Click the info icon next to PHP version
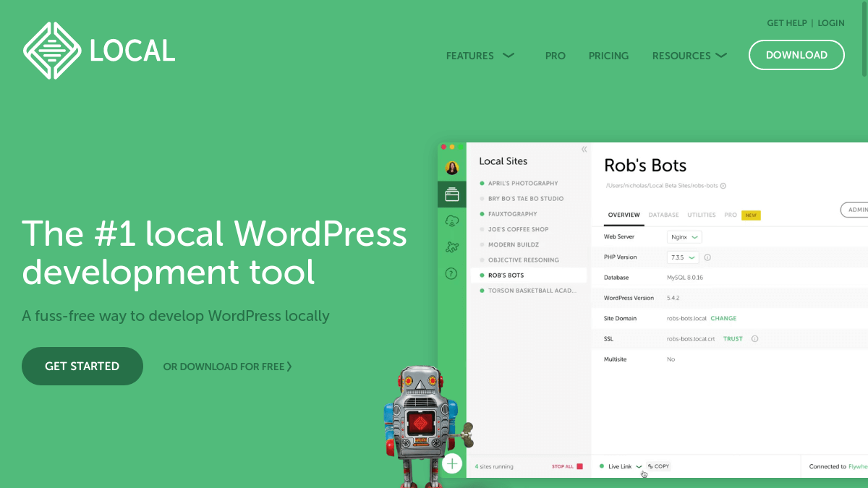Image resolution: width=868 pixels, height=488 pixels. [707, 257]
